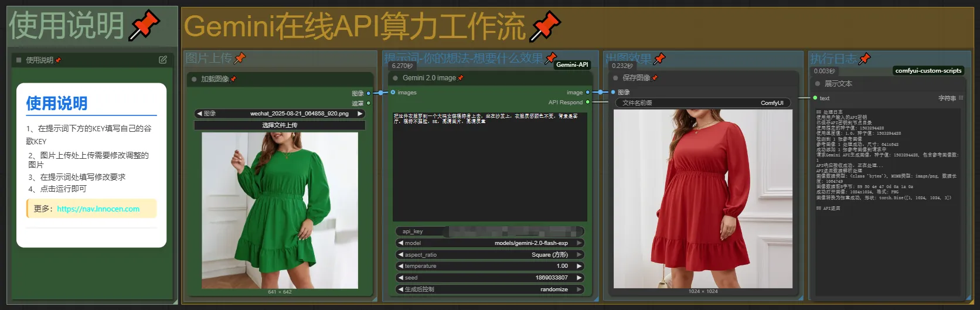Collapse the Gemini 2.0 image node
Screen dimensions: 980x310
click(395, 78)
